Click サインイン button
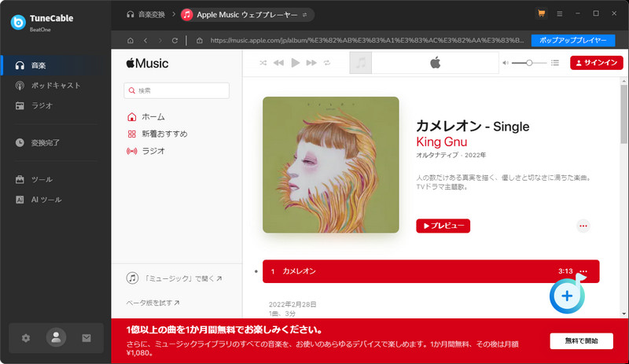Screen dimensions: 629x364 tap(597, 63)
